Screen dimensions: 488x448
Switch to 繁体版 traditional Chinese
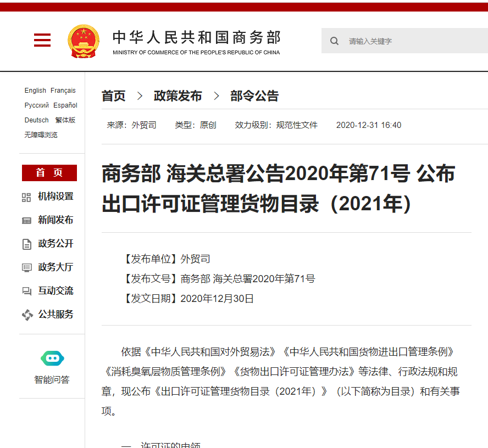click(x=65, y=120)
